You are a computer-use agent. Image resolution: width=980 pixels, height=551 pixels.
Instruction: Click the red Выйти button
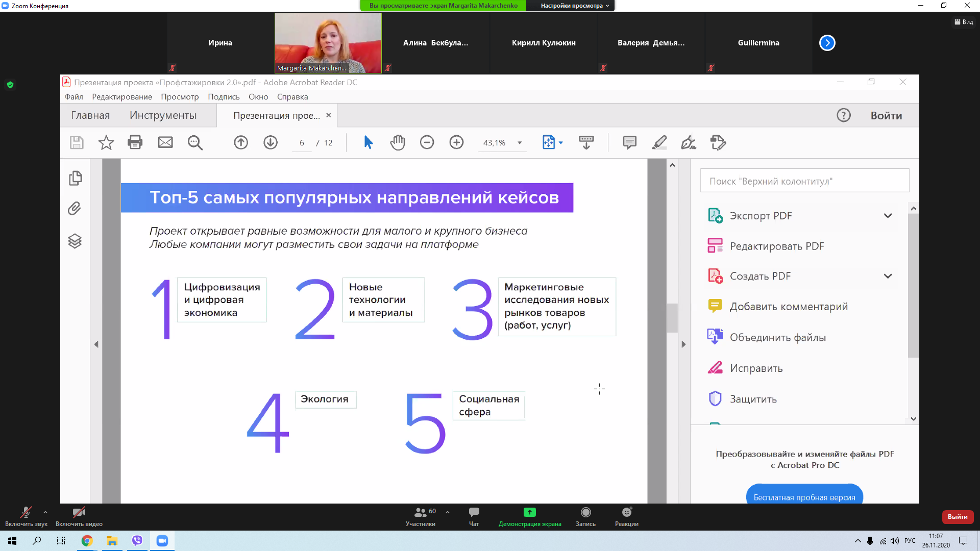(x=957, y=516)
